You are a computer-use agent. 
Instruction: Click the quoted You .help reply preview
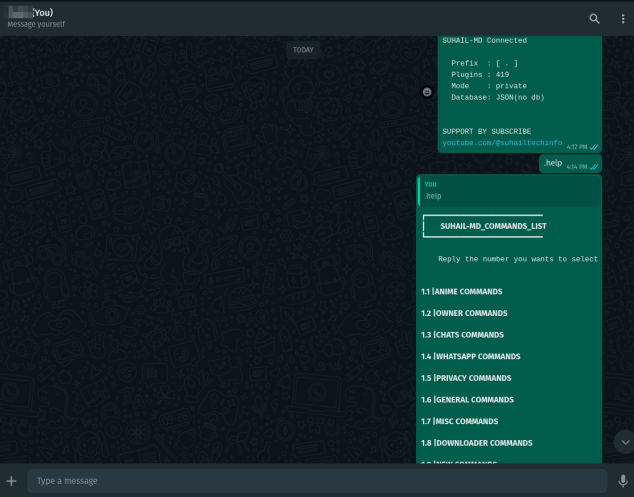tap(509, 191)
